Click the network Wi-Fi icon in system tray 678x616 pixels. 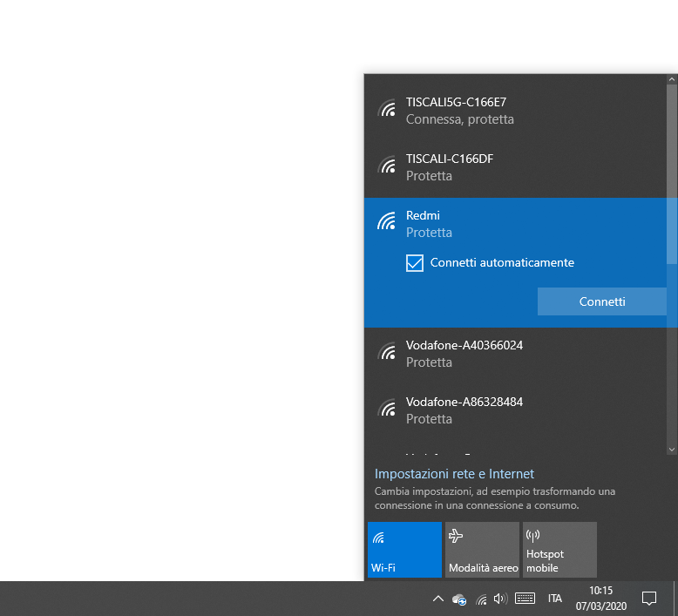click(481, 599)
